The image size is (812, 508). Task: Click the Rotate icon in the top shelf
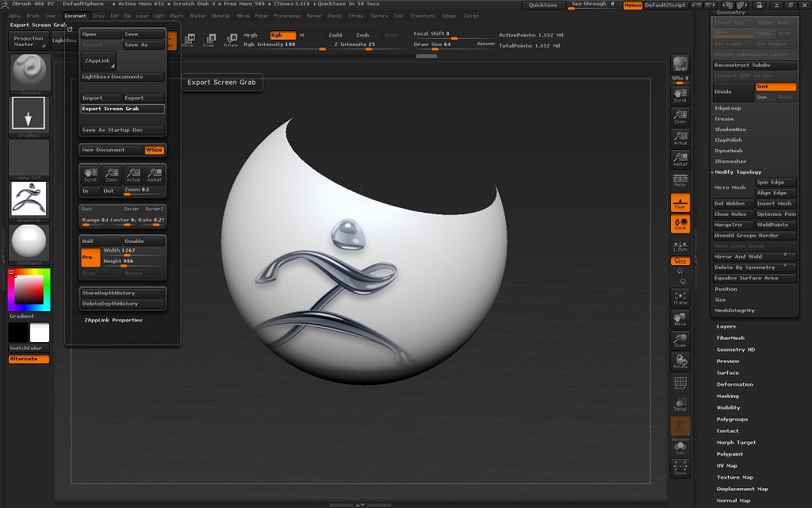230,40
